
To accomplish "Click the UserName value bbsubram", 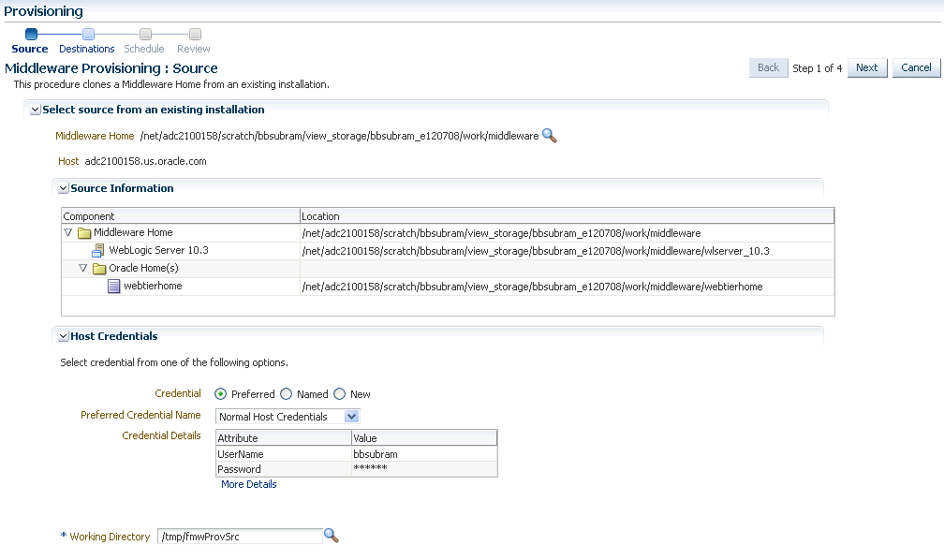I will coord(375,454).
